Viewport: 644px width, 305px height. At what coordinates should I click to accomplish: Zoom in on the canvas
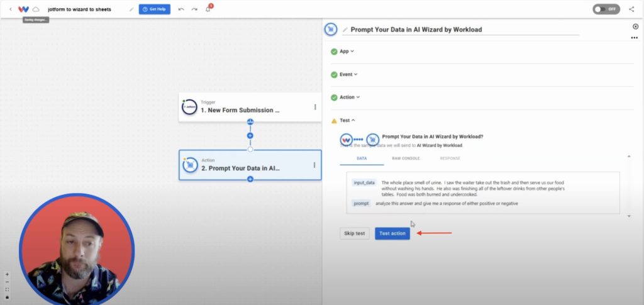[x=7, y=274]
